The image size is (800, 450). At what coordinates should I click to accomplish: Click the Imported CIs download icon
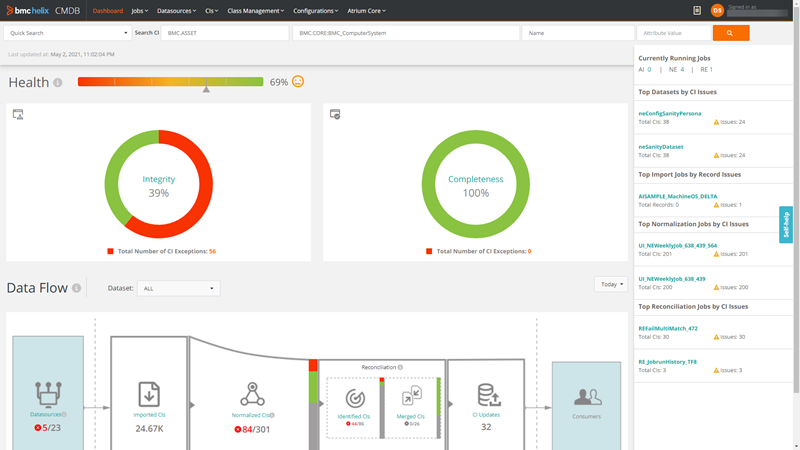[x=149, y=394]
